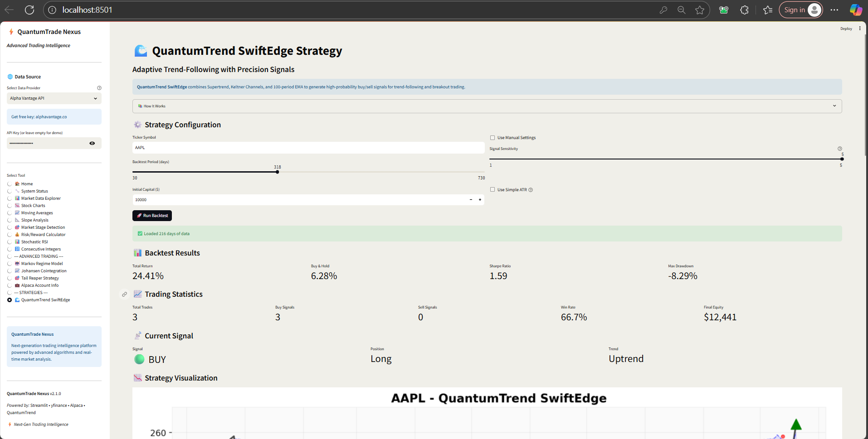Open the zoom magnifier icon in address bar

tap(681, 10)
